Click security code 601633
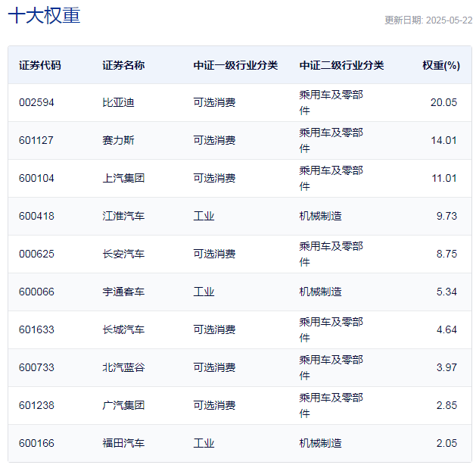 (36, 329)
